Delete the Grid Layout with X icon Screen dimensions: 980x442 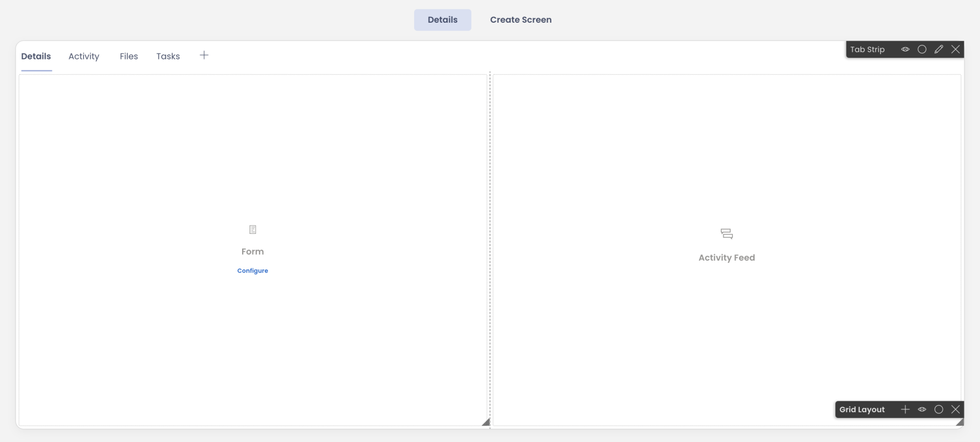(x=956, y=409)
